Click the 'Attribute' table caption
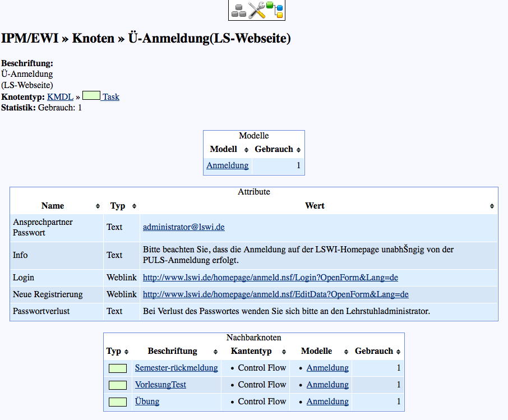508x420 pixels. pyautogui.click(x=253, y=192)
